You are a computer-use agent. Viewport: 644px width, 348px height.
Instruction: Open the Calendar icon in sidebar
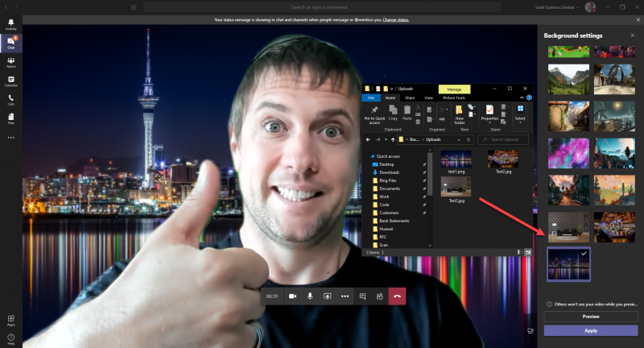pos(11,81)
